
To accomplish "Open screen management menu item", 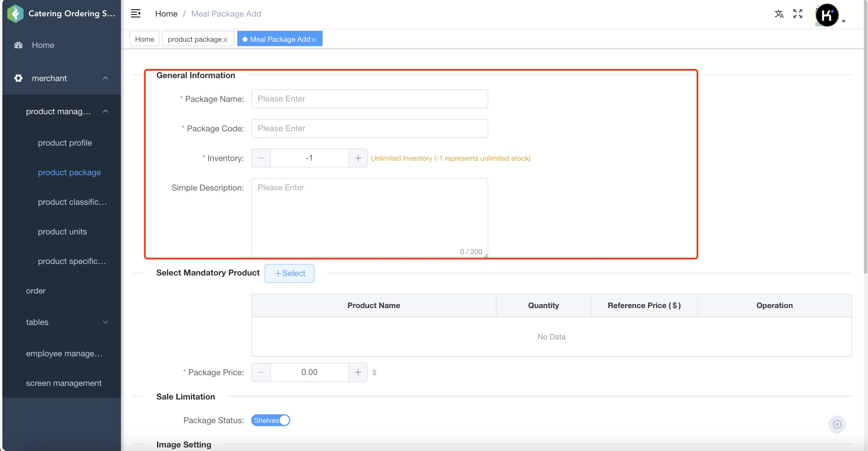I will click(x=64, y=383).
